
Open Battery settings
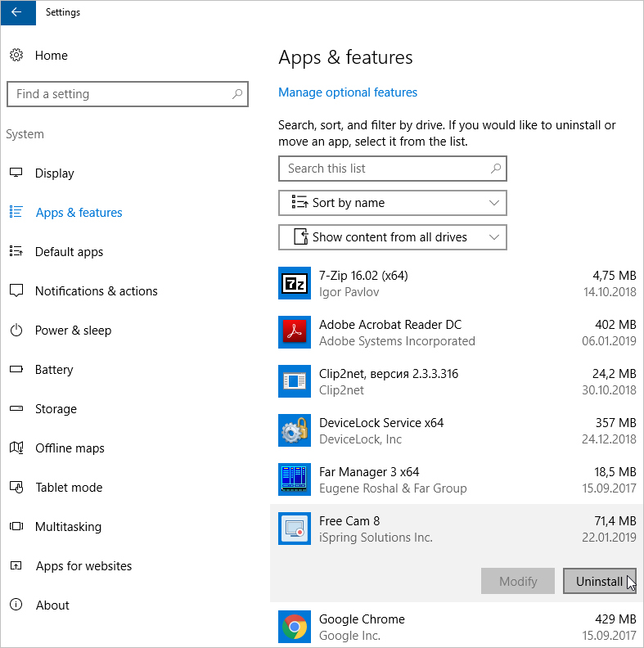click(54, 370)
